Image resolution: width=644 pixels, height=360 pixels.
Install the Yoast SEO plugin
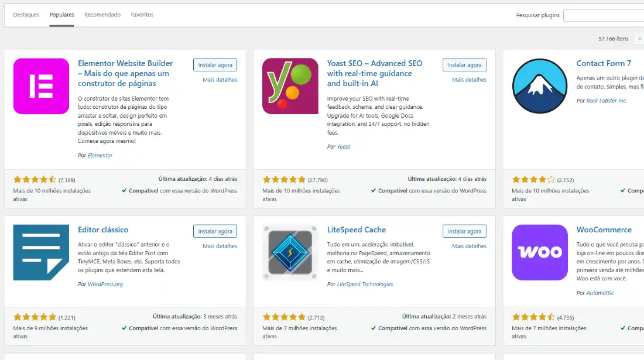[464, 64]
